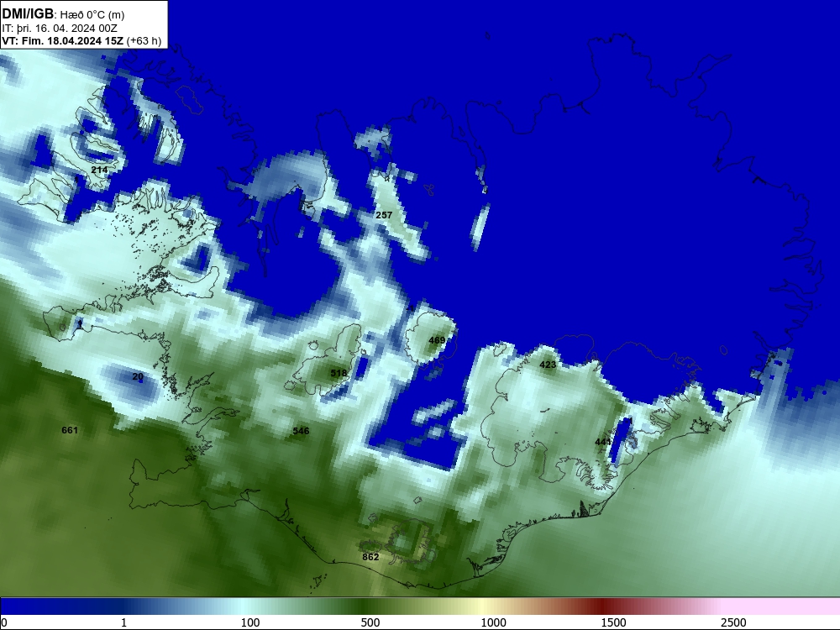This screenshot has width=840, height=630.
Task: Click the 0 tick label on legend
Action: pyautogui.click(x=3, y=622)
